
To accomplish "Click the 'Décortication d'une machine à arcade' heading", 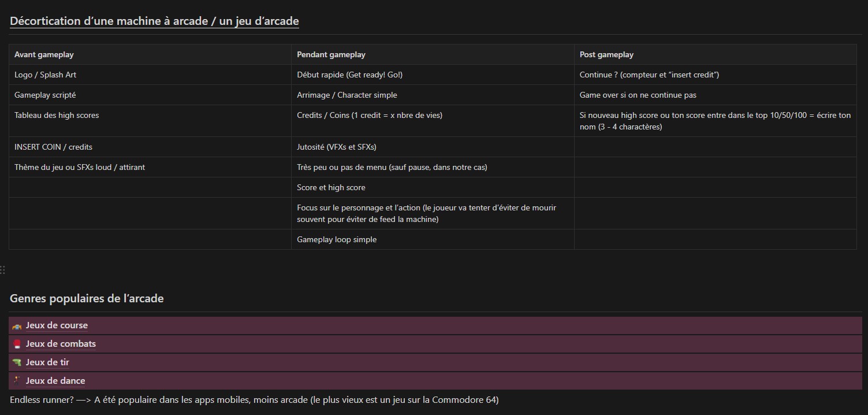I will pos(154,21).
